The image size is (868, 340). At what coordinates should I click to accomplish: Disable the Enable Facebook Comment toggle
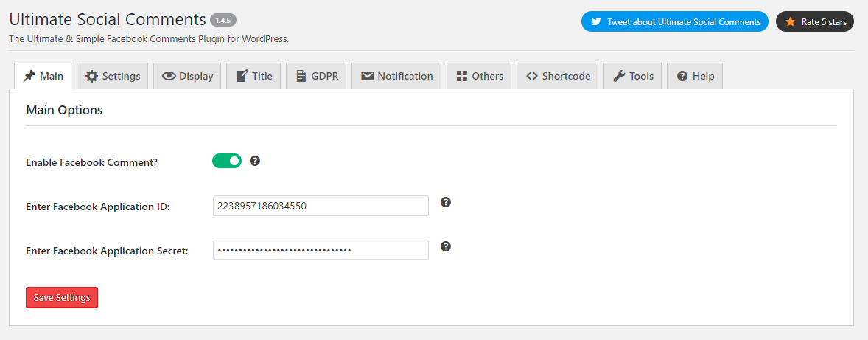(x=227, y=161)
